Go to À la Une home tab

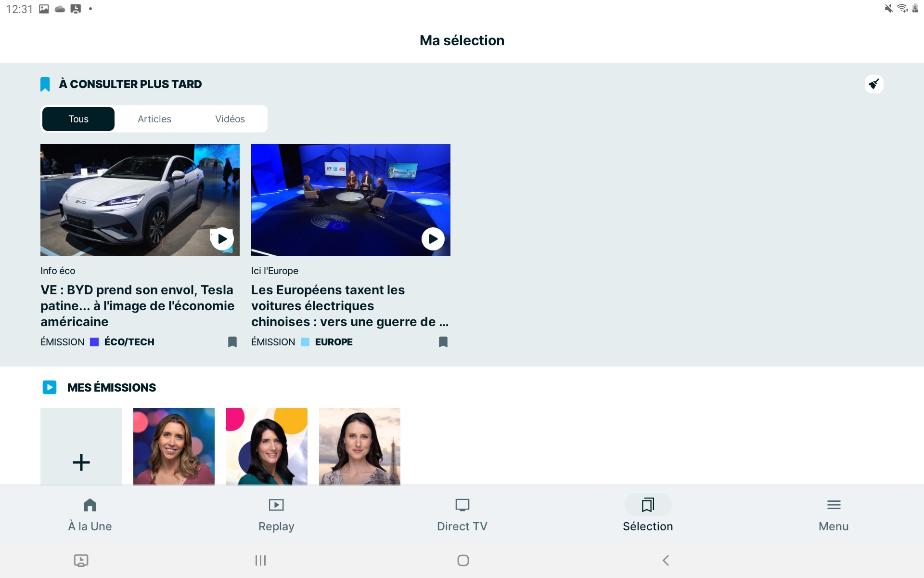coord(90,515)
